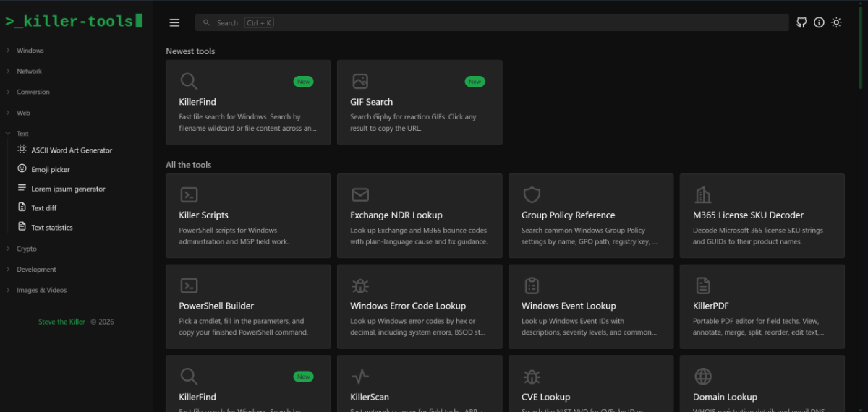Click Exchange NDR Lookup envelope icon
Image resolution: width=868 pixels, height=412 pixels.
click(360, 194)
